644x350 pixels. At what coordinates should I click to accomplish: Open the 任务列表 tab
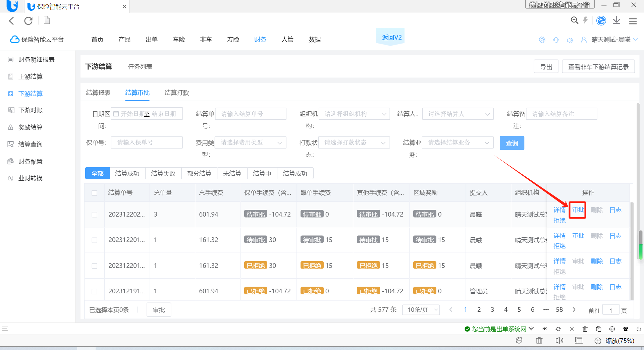[140, 67]
